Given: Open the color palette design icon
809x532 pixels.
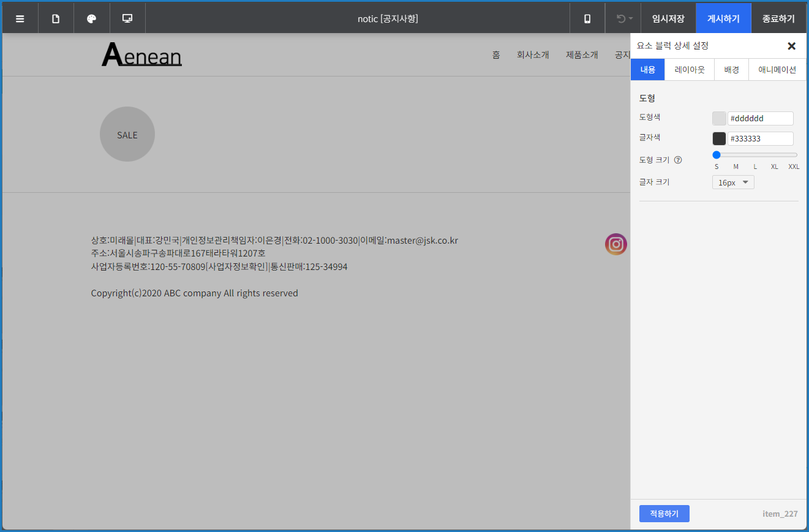Looking at the screenshot, I should pyautogui.click(x=92, y=18).
